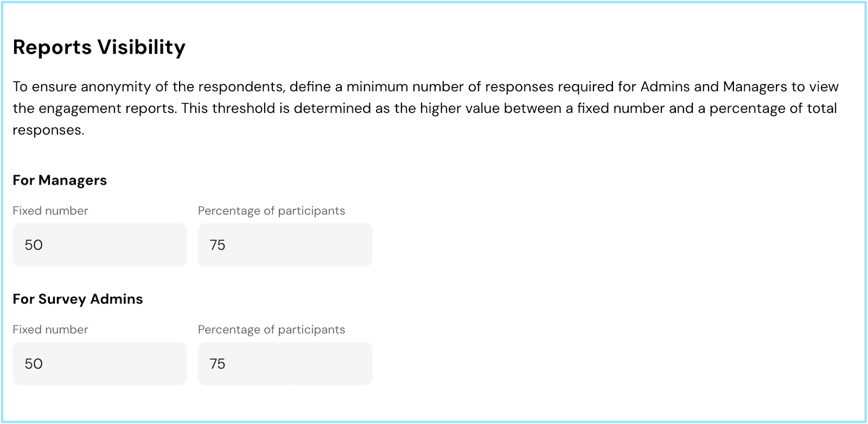The image size is (868, 424).
Task: Click the word "responses." ending the description
Action: coord(48,130)
